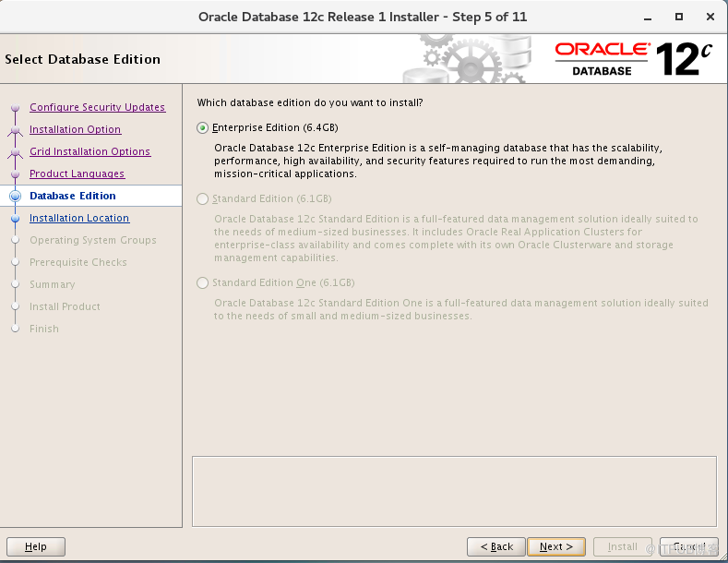
Task: Click the Database Edition step bullet icon
Action: click(16, 196)
